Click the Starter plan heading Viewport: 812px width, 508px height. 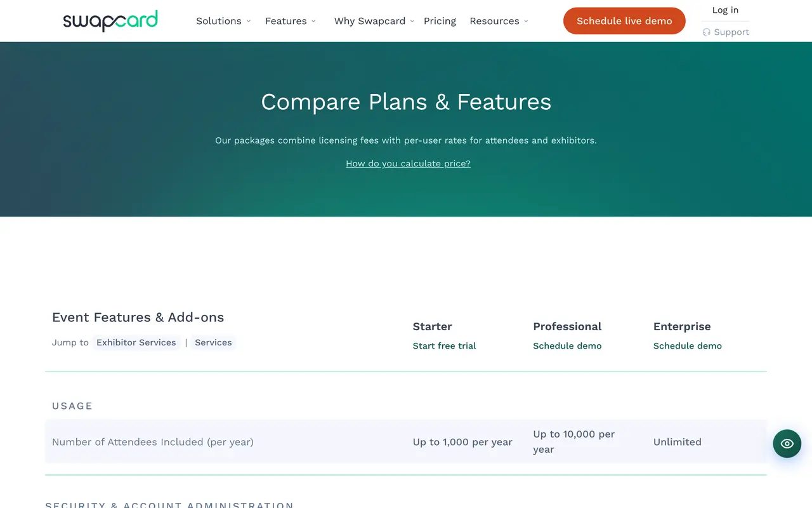click(x=432, y=326)
